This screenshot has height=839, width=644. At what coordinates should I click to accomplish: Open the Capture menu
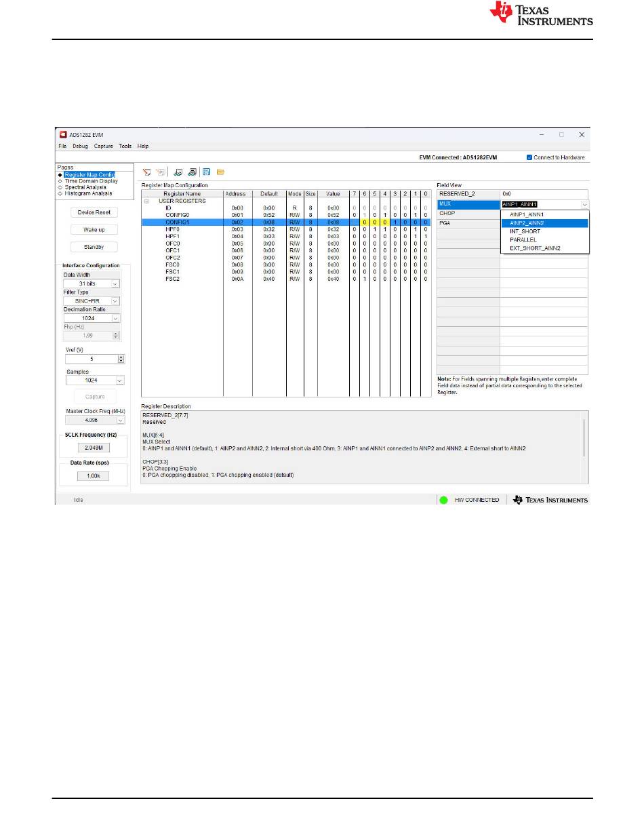tap(104, 146)
